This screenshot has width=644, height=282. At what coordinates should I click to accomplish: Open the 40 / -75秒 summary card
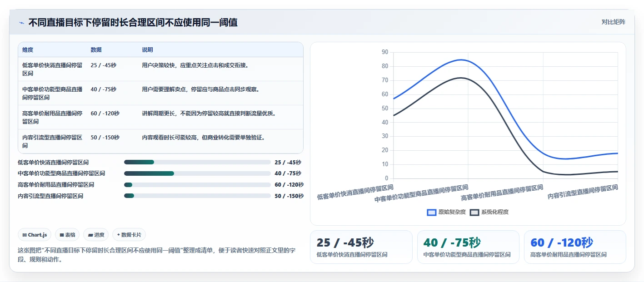click(x=468, y=247)
